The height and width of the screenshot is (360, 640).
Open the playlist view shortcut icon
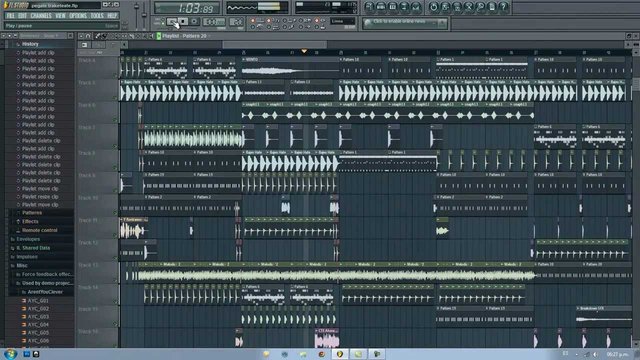point(369,7)
